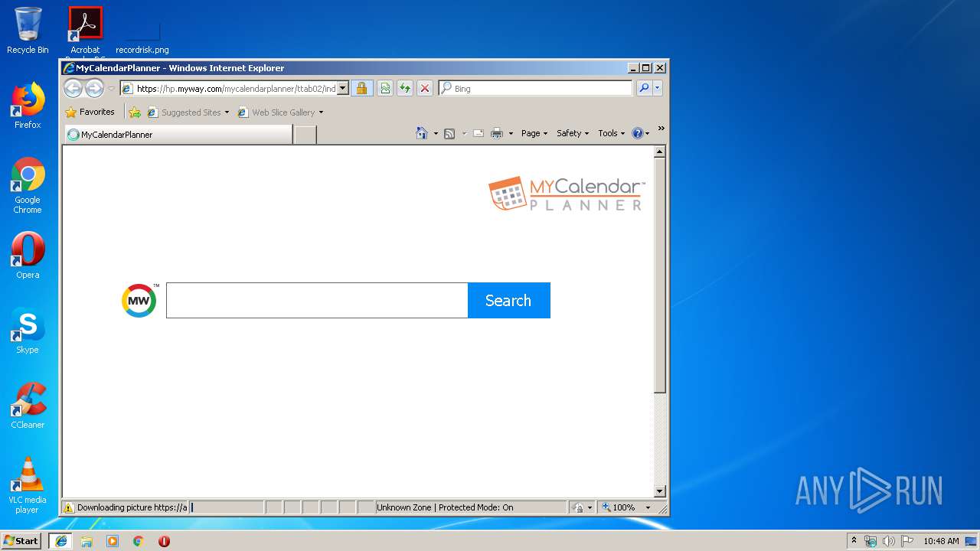Select the CCleaner desktop shortcut
Image resolution: width=980 pixels, height=551 pixels.
(28, 406)
